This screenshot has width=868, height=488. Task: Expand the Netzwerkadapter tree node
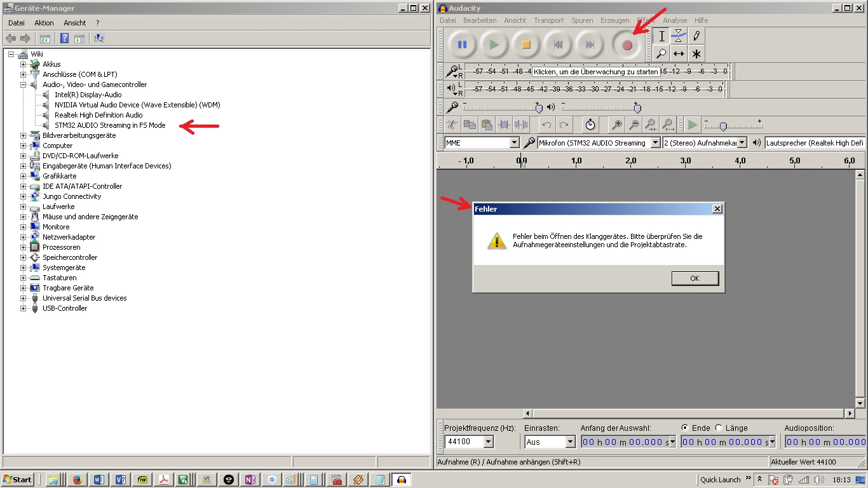tap(24, 237)
